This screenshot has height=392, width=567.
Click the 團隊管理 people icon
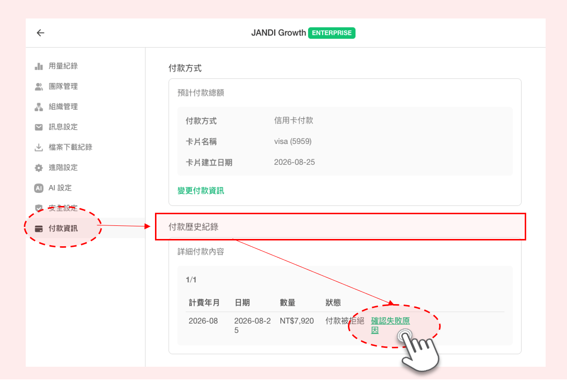tap(39, 86)
